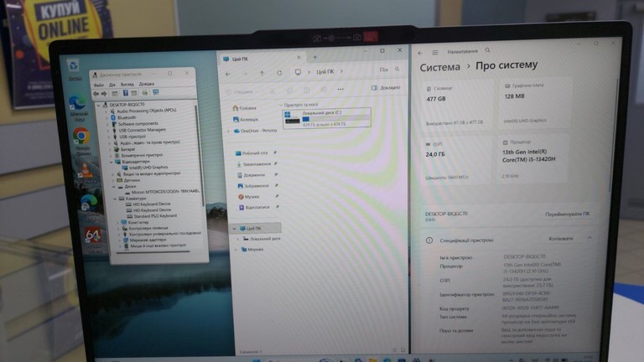Open Мережа in Explorer sidebar
The image size is (644, 362).
(x=252, y=249)
